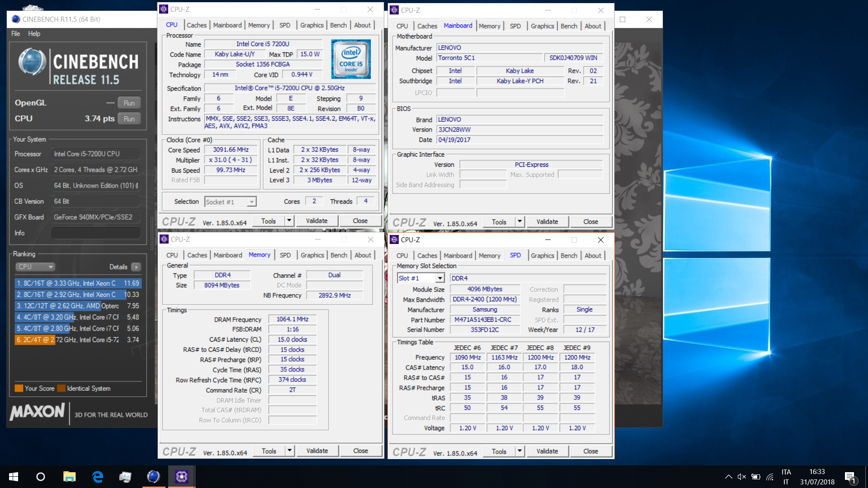Image resolution: width=868 pixels, height=488 pixels.
Task: Switch to Caches tab in CPU window
Action: pyautogui.click(x=197, y=25)
